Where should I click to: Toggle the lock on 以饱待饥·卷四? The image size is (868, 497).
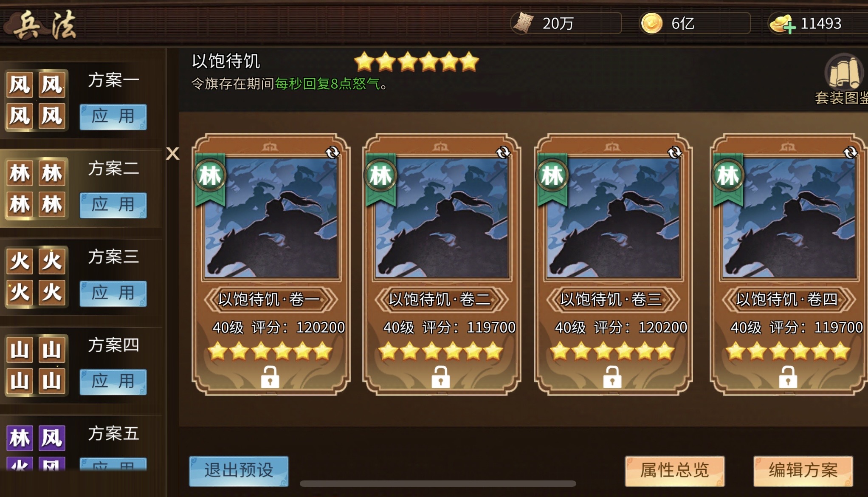pos(788,377)
